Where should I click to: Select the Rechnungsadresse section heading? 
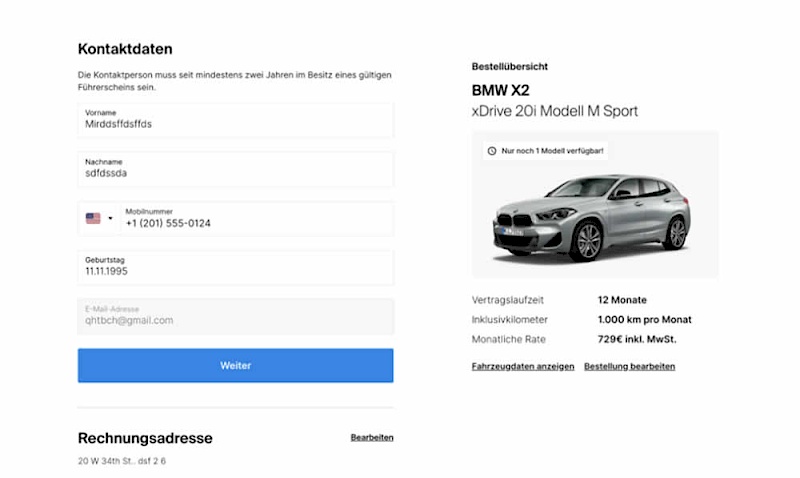click(145, 438)
